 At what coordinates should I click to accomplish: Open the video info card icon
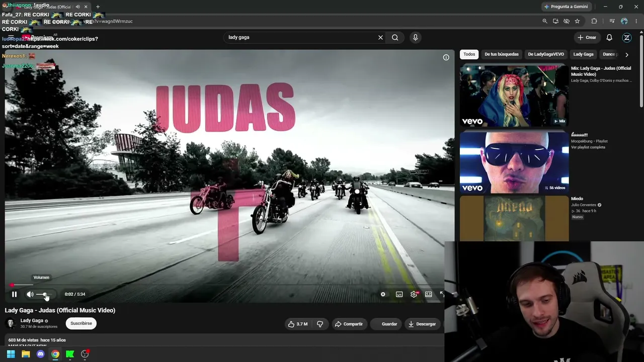coord(446,57)
